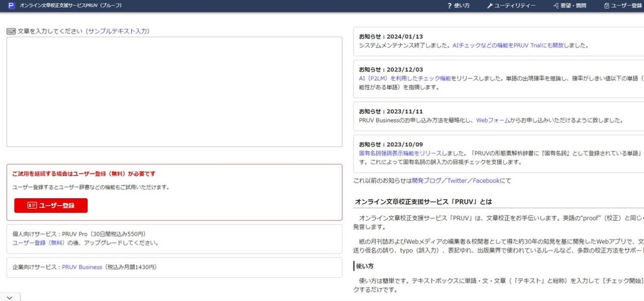Open the Twitter link

tap(457, 180)
